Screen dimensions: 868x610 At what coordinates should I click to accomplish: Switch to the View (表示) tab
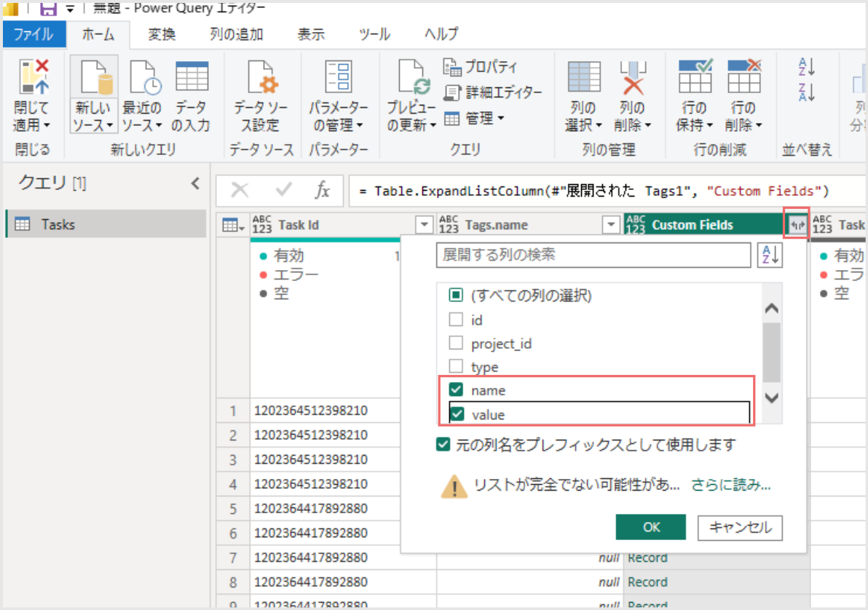(x=311, y=34)
